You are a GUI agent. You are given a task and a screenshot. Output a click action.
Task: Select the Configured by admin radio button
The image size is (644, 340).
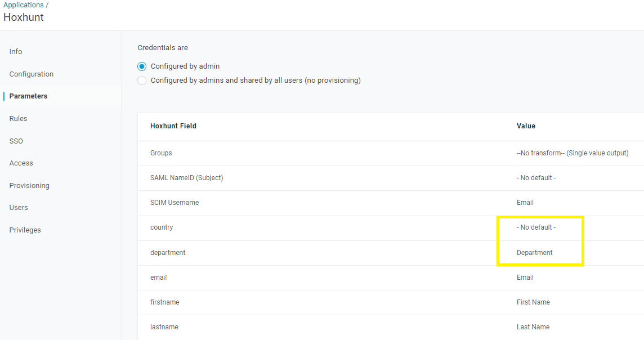pyautogui.click(x=142, y=66)
